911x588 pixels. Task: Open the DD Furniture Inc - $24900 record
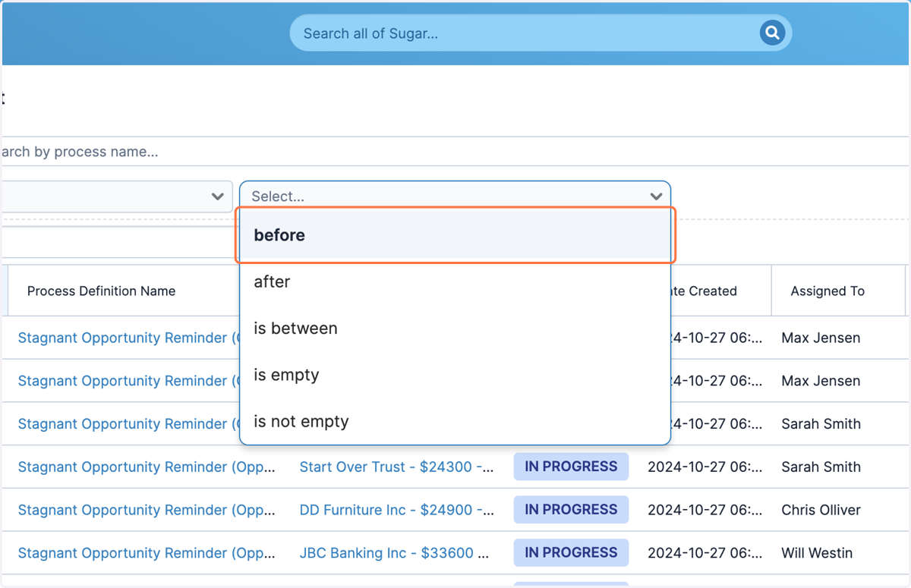pos(397,510)
